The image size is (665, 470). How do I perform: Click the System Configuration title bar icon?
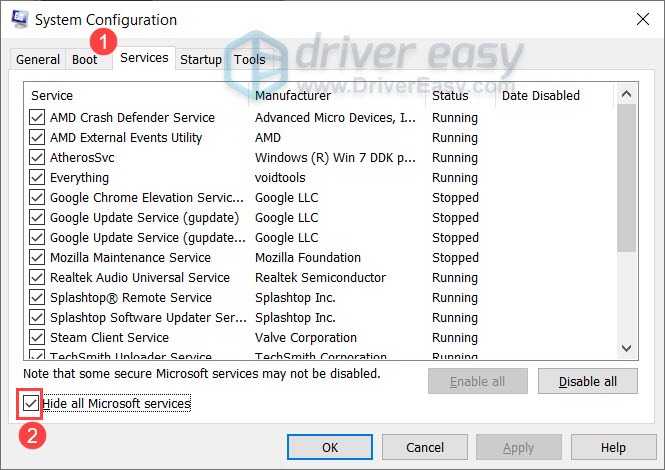pyautogui.click(x=20, y=19)
